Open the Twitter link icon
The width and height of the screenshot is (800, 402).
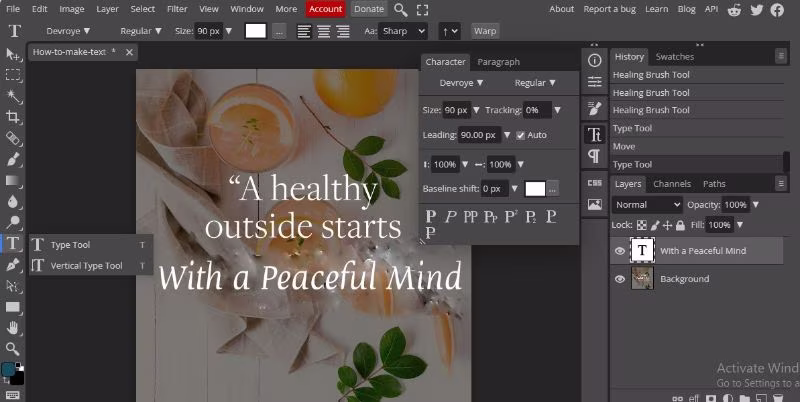click(x=756, y=9)
